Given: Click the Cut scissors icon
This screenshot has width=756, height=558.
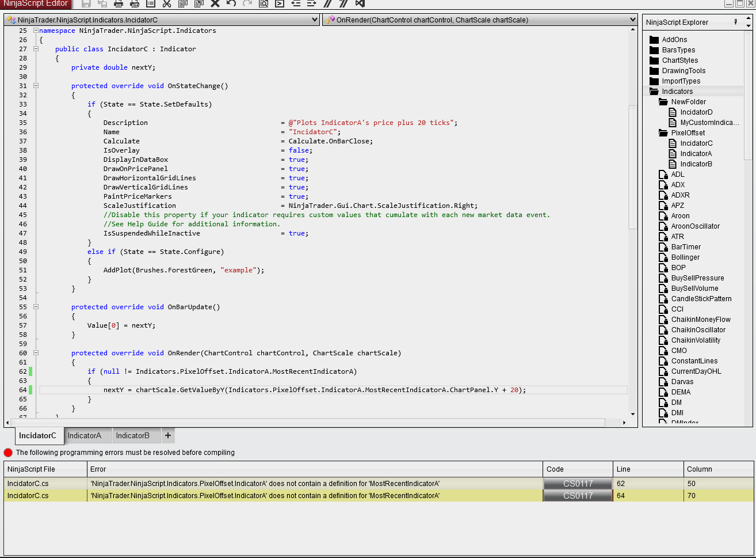Looking at the screenshot, I should pyautogui.click(x=167, y=4).
